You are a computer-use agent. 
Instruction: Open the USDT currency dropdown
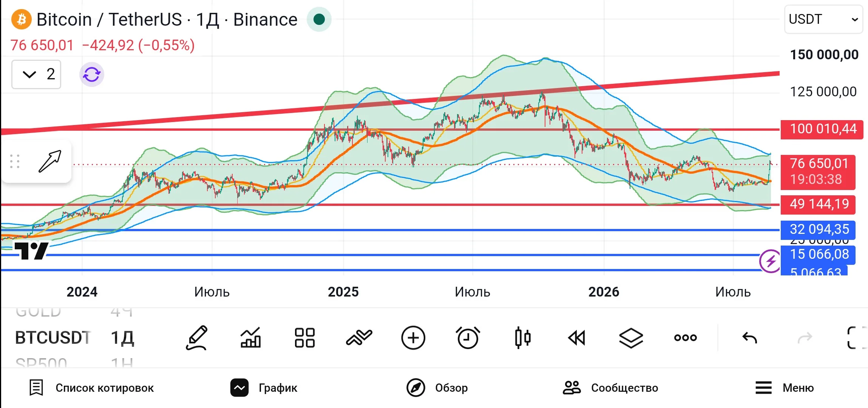[x=823, y=19]
